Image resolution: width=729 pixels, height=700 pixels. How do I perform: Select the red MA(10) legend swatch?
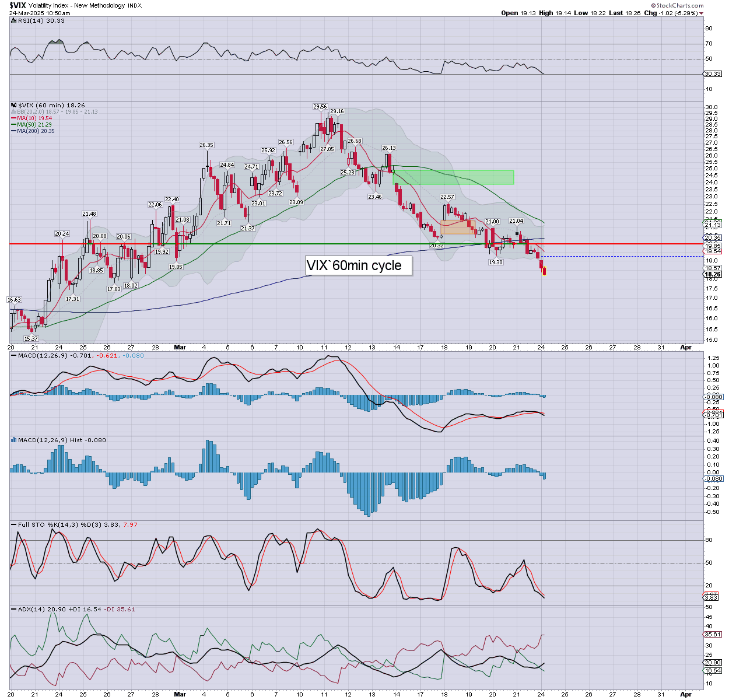pos(13,118)
